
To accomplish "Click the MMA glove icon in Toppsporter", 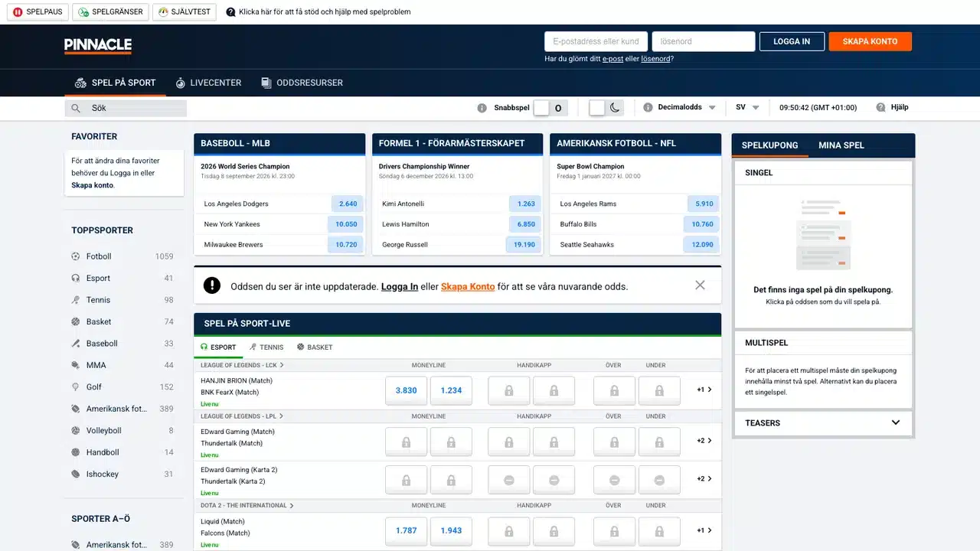I will (x=76, y=366).
